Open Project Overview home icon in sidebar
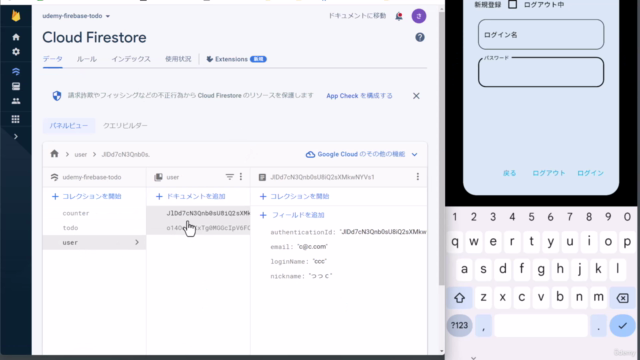The width and height of the screenshot is (640, 360). (16, 37)
